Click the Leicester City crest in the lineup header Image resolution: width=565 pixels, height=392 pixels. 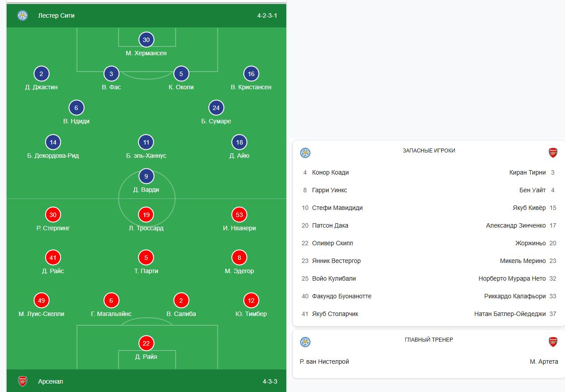(x=23, y=15)
